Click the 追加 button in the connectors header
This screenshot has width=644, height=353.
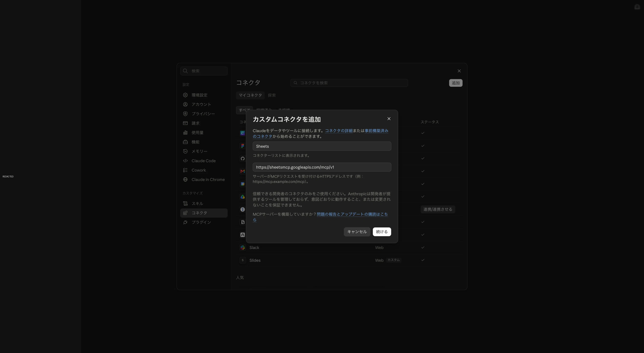tap(456, 83)
